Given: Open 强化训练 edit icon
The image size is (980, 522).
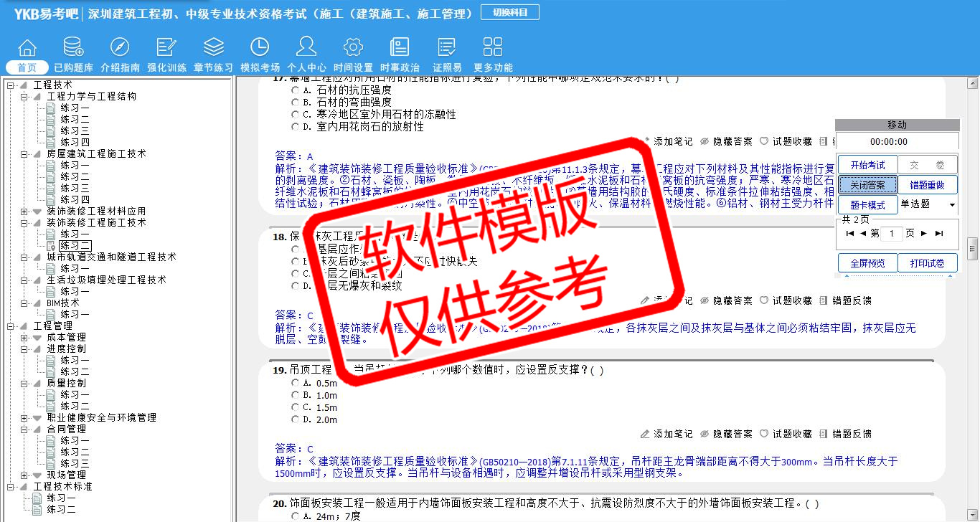Looking at the screenshot, I should point(166,47).
